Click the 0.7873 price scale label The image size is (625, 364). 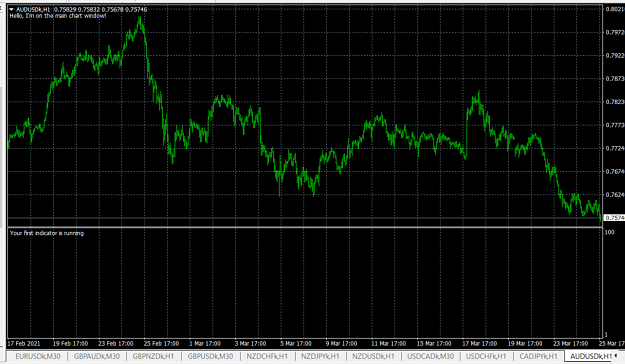615,79
